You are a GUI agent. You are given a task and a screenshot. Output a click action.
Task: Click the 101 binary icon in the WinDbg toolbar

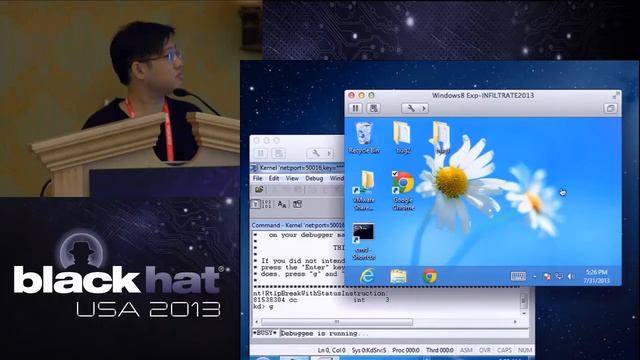tap(266, 204)
